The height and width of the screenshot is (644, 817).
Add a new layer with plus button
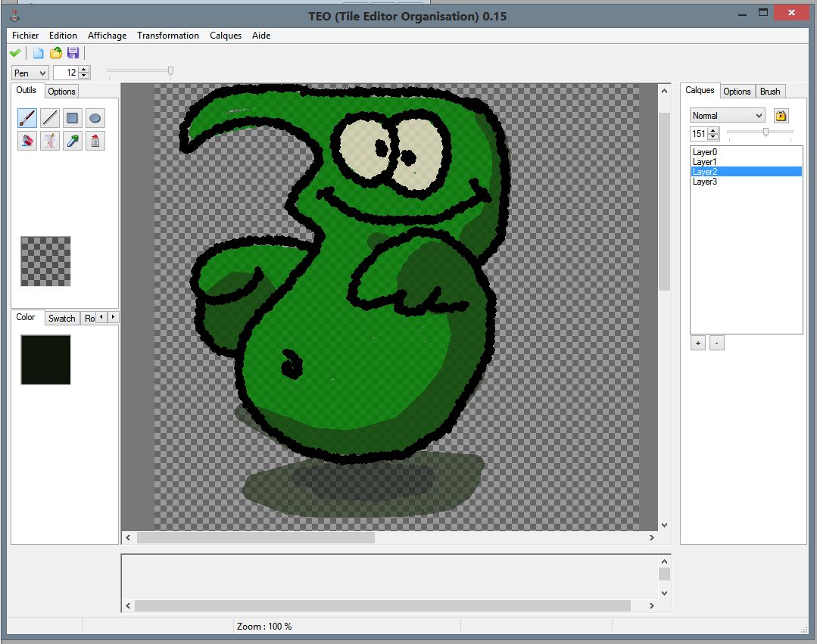point(698,343)
